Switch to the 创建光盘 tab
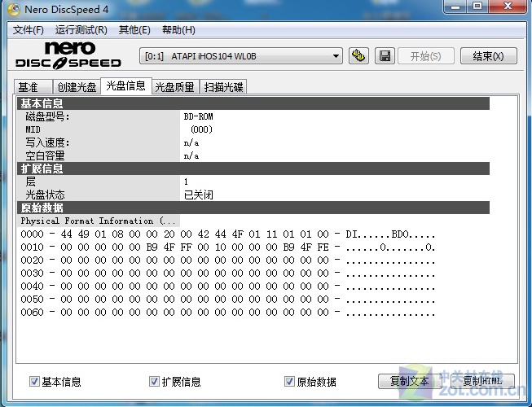 point(77,87)
